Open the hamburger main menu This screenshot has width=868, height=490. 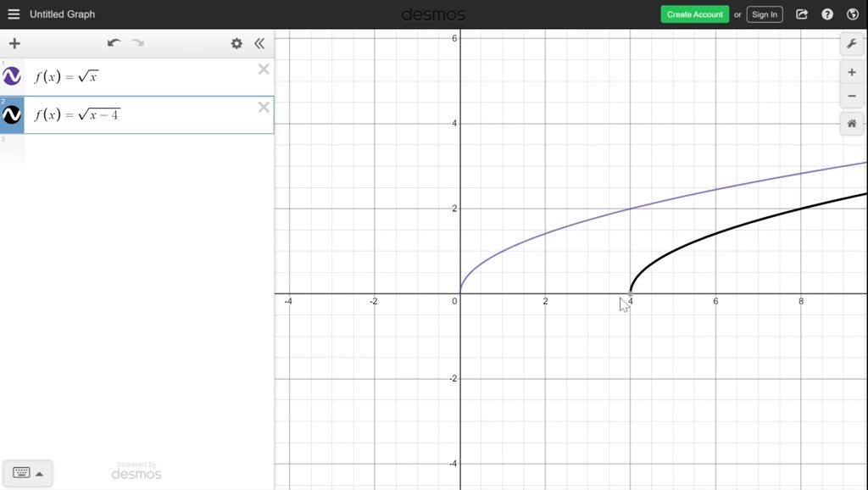tap(14, 14)
